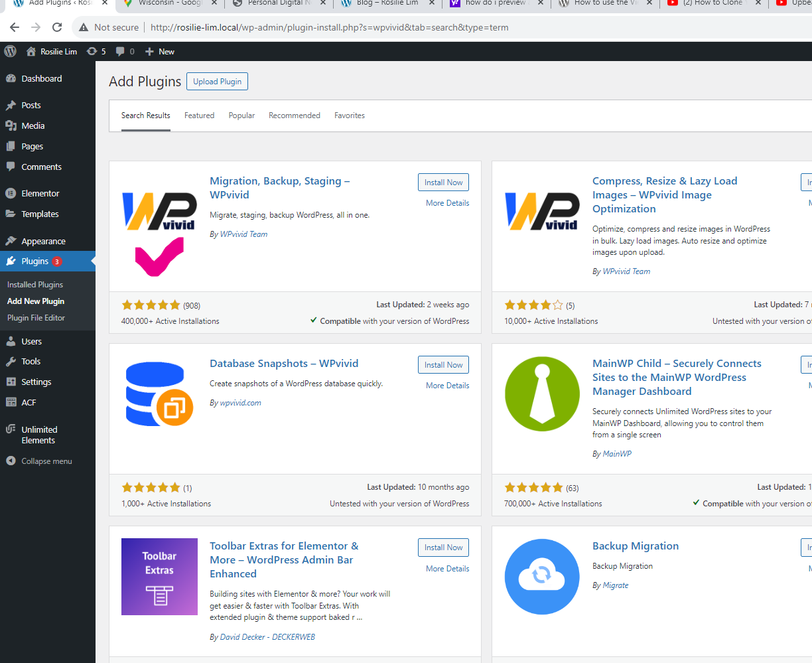The width and height of the screenshot is (812, 663).
Task: Click the sidebar Comments bubble icon
Action: click(11, 167)
